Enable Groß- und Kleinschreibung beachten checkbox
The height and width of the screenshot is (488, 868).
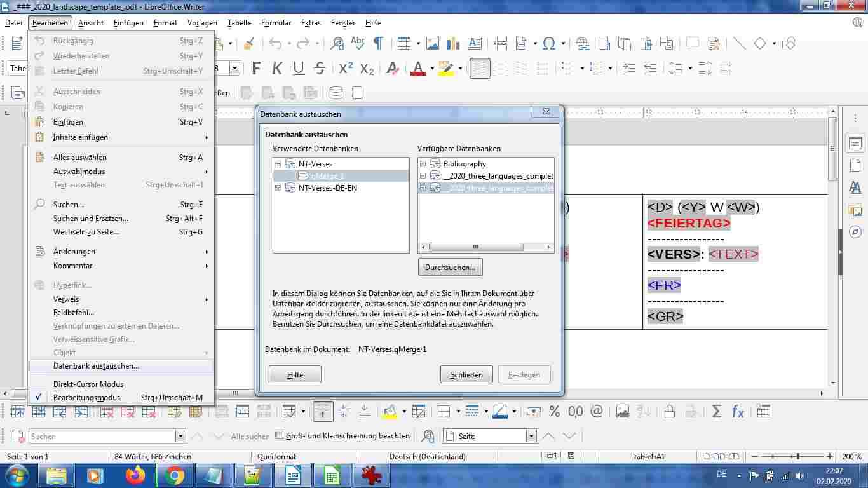coord(279,436)
